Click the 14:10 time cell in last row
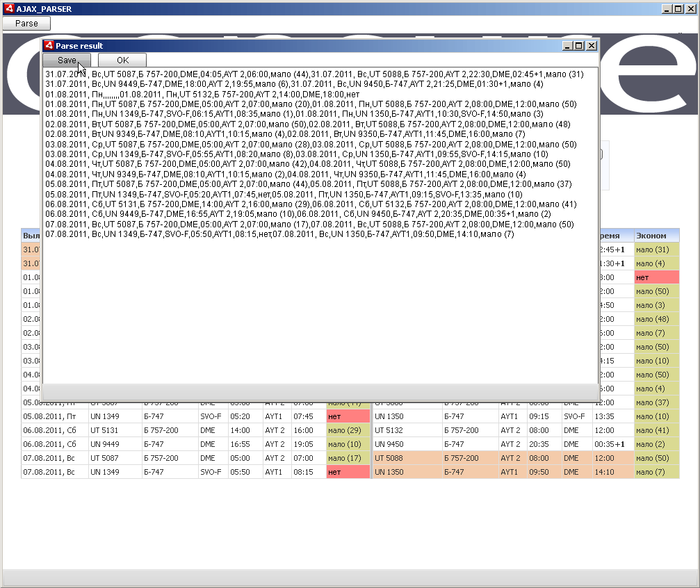Image resolution: width=700 pixels, height=588 pixels. point(613,472)
